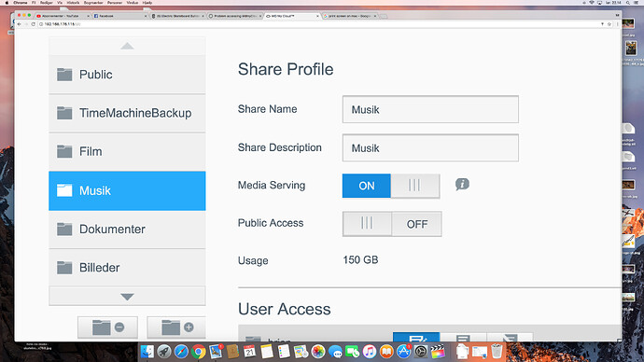644x362 pixels.
Task: Open Finder from the dock
Action: [x=147, y=352]
